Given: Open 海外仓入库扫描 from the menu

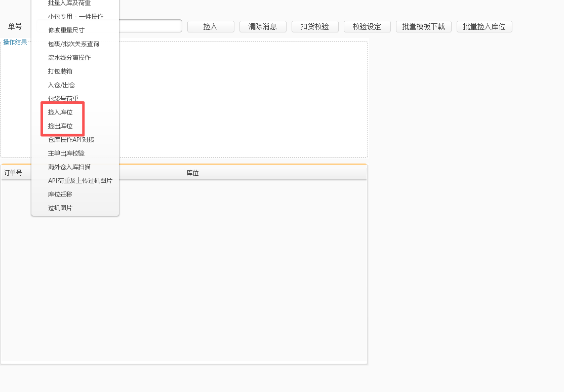Looking at the screenshot, I should pos(69,167).
